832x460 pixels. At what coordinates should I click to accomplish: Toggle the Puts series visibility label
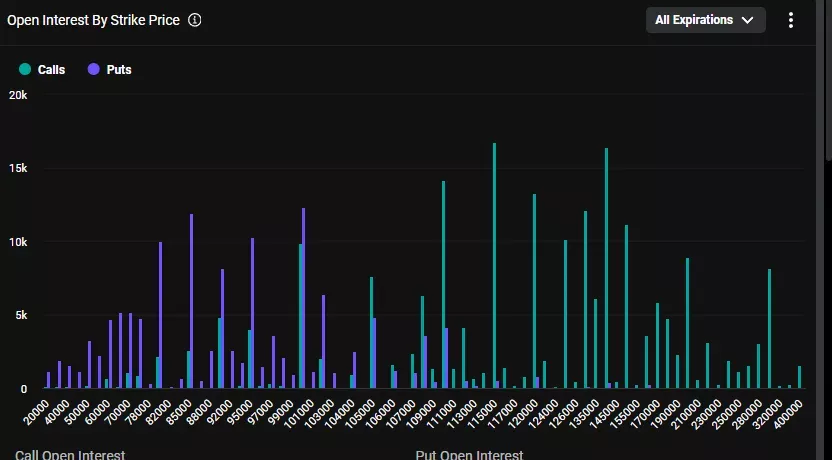pos(118,69)
